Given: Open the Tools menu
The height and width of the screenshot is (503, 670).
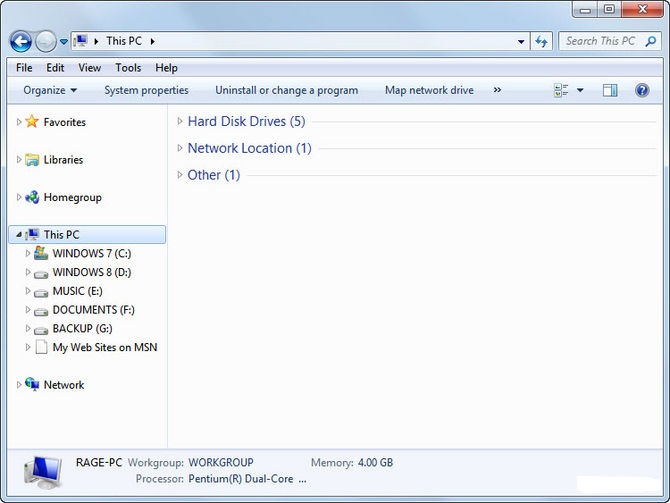Looking at the screenshot, I should pyautogui.click(x=128, y=68).
